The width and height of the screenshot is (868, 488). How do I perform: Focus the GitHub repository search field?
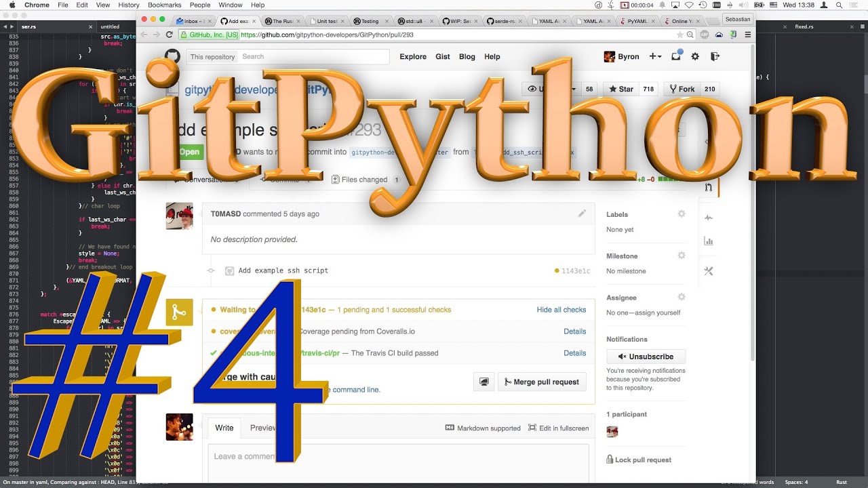[x=313, y=57]
